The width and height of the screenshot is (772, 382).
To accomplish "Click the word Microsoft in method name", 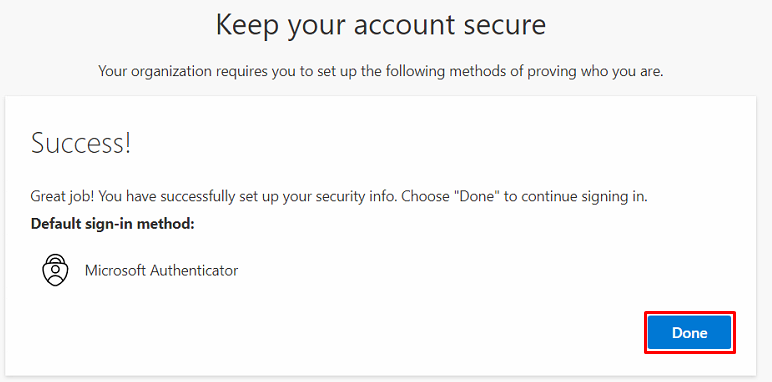I will pos(115,270).
